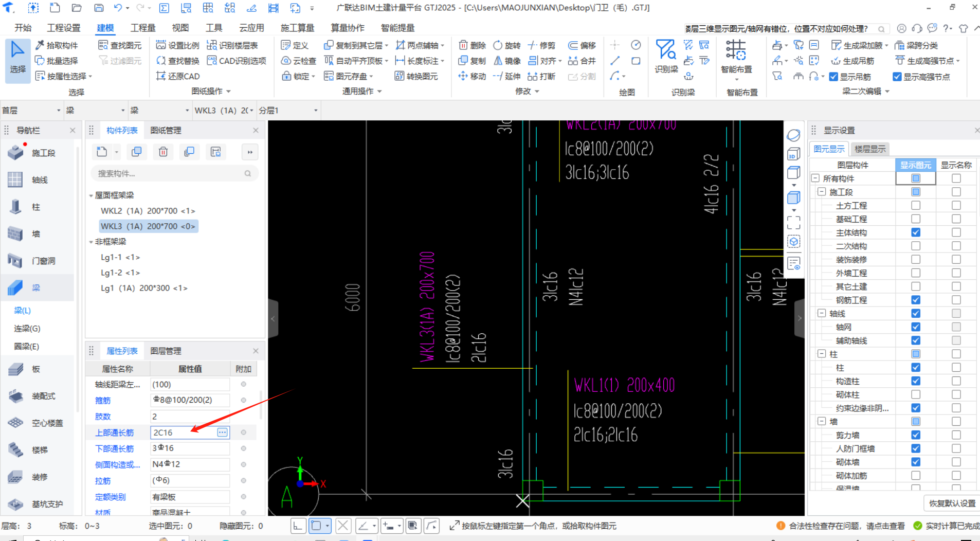Click 设置比例 set scale tool
980x541 pixels.
tap(177, 45)
